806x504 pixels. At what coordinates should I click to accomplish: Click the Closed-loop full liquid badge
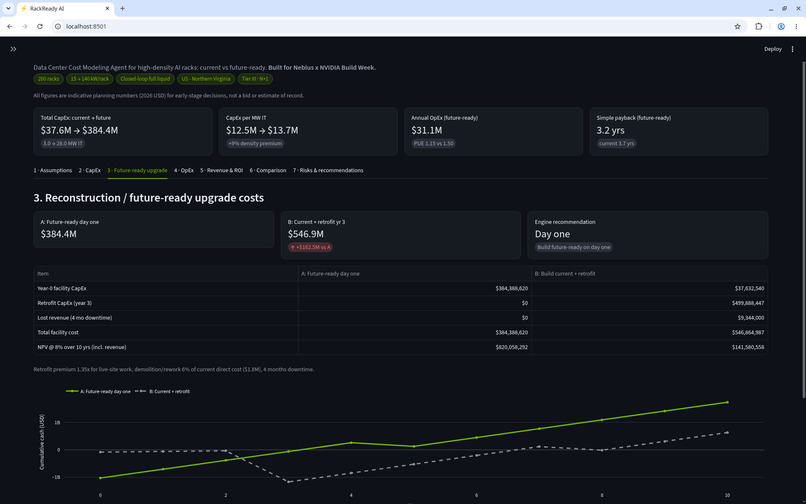tap(145, 79)
